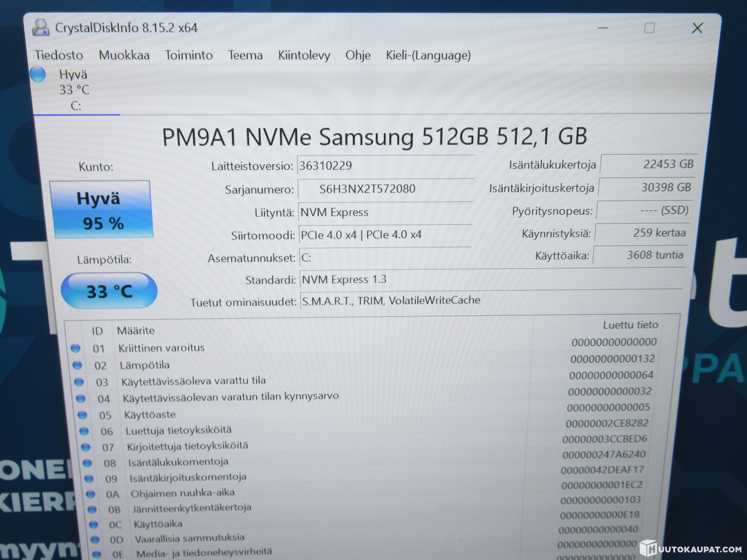Click status dot for Isäntäkirjoituskomentoja row
This screenshot has height=560, width=747.
(x=89, y=478)
